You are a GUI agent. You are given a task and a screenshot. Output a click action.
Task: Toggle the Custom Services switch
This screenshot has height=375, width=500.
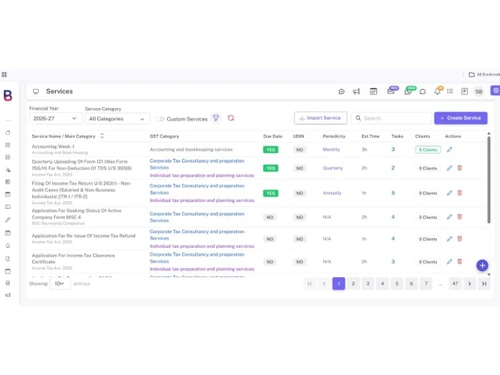[x=160, y=119]
